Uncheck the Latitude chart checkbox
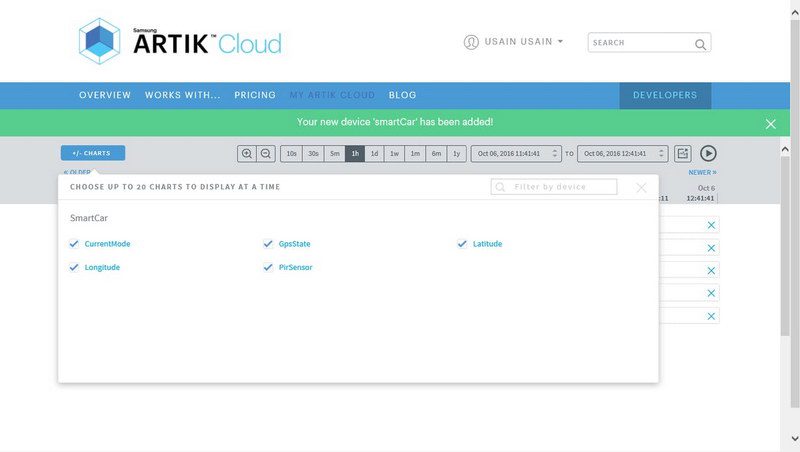800x452 pixels. [462, 244]
